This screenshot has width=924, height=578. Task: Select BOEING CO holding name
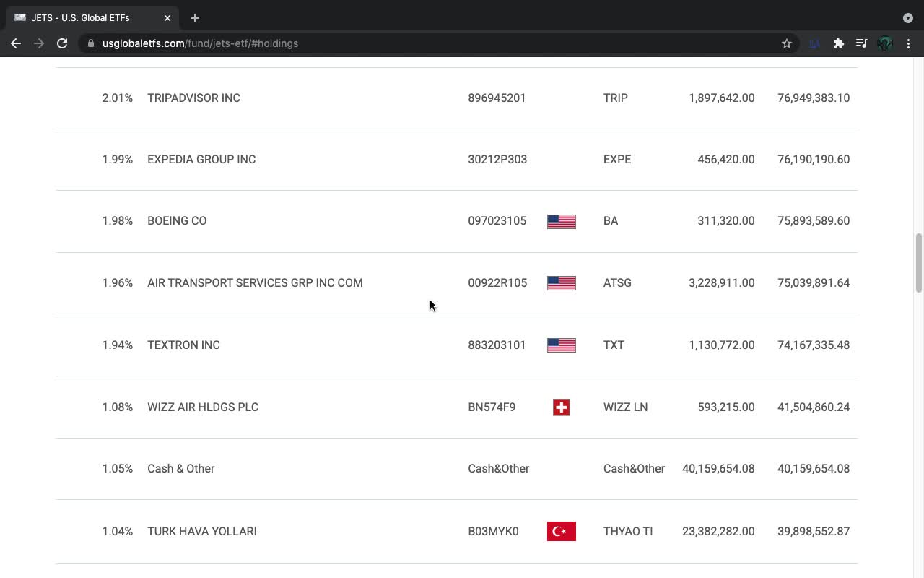[177, 220]
